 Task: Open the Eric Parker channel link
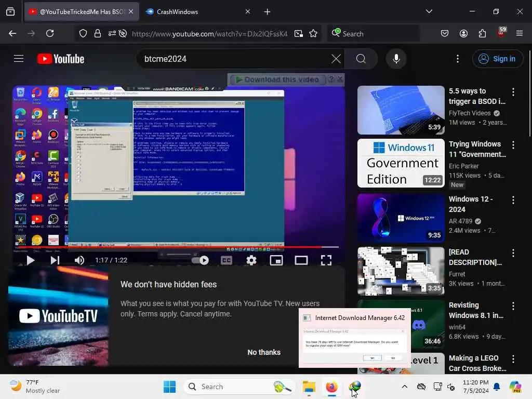pos(463,166)
